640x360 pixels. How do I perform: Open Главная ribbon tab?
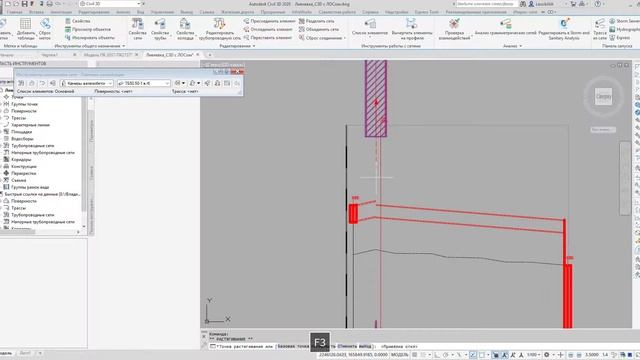(14, 12)
